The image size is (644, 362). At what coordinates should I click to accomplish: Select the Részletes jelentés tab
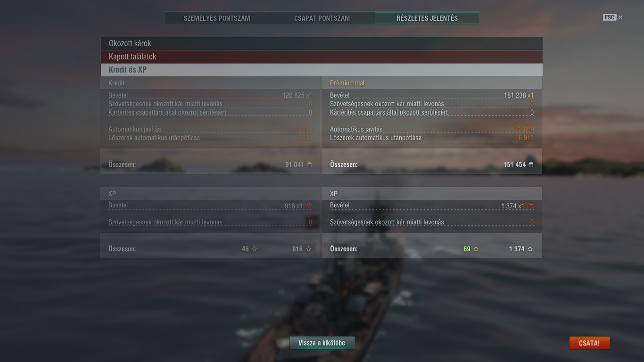point(427,18)
